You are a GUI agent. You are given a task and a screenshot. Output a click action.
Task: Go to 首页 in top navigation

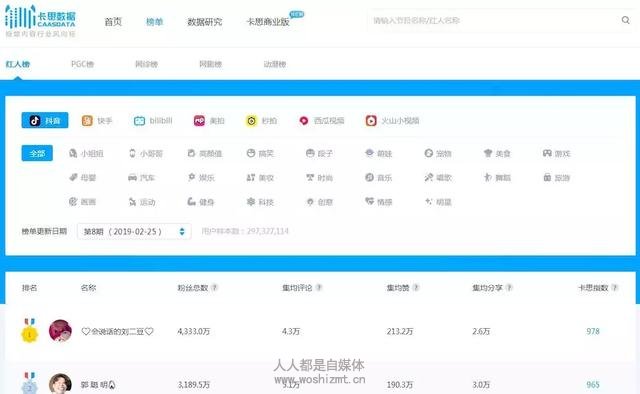(113, 22)
